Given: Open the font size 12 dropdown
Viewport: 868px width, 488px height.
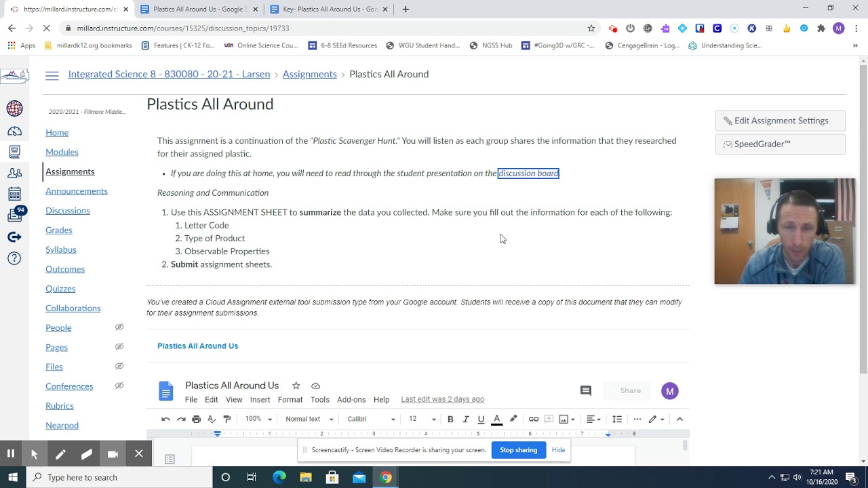Looking at the screenshot, I should (x=422, y=419).
